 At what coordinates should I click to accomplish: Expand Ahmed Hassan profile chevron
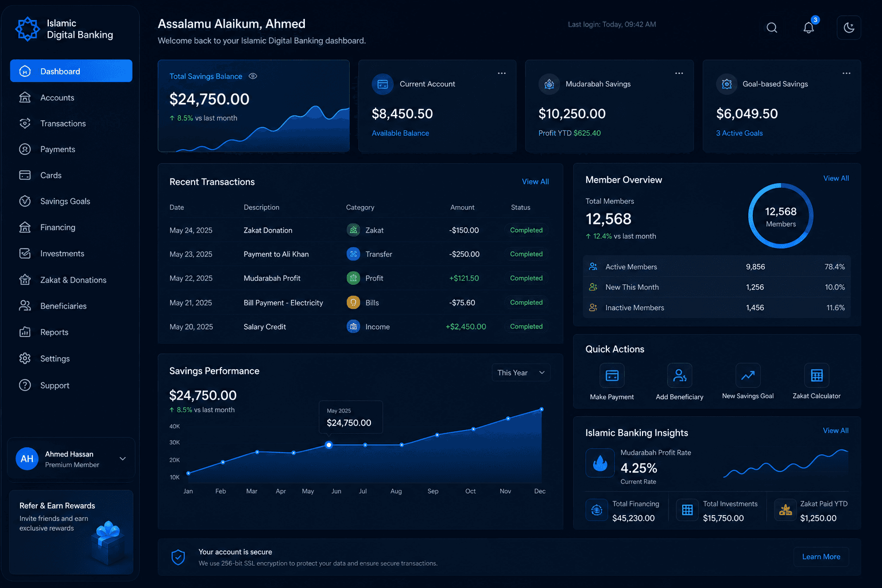pyautogui.click(x=122, y=458)
